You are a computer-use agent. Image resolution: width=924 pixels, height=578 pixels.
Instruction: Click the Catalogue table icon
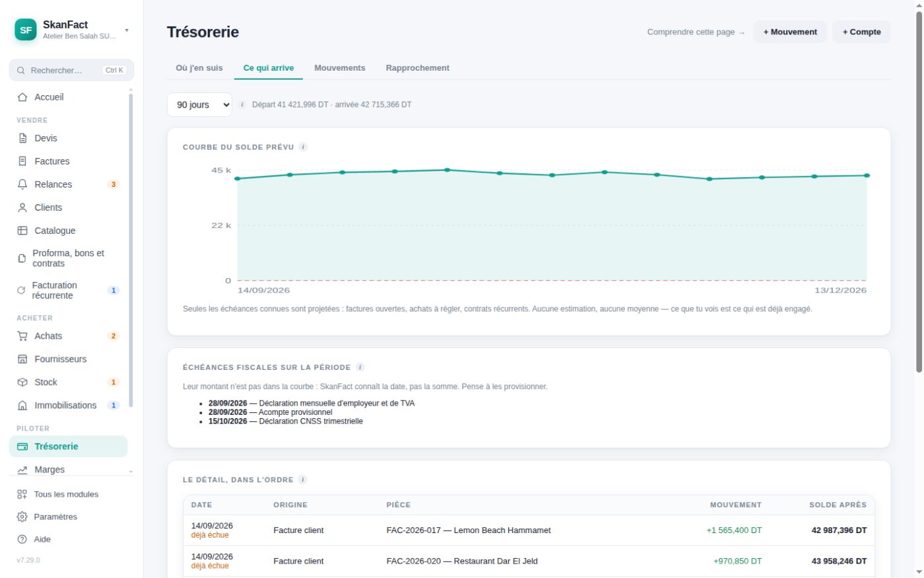pyautogui.click(x=22, y=231)
